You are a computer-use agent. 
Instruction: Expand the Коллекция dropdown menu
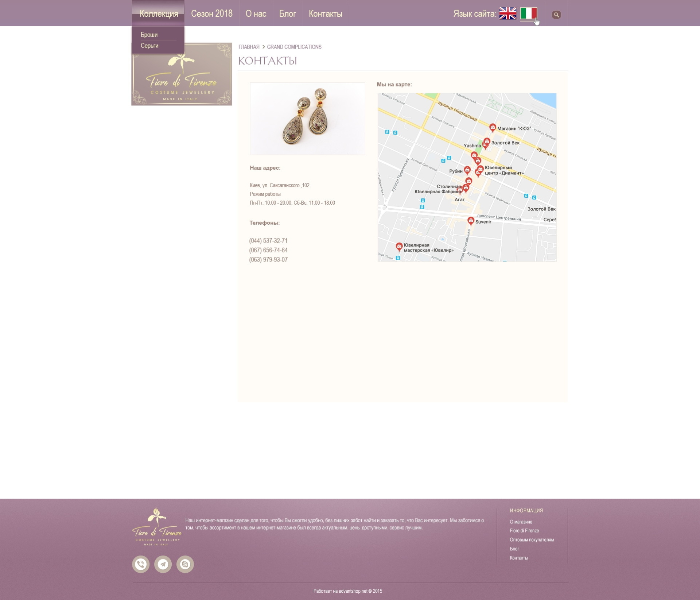[x=159, y=14]
